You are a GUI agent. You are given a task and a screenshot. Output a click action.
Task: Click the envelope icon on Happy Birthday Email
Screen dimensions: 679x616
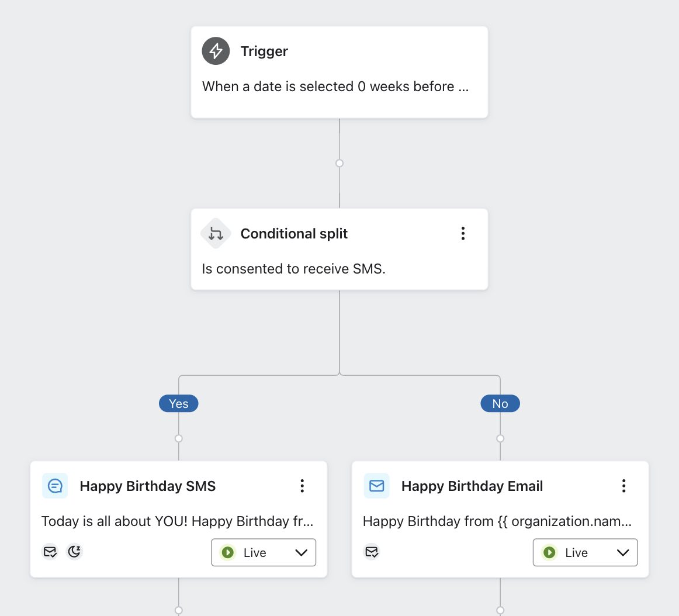(x=376, y=486)
